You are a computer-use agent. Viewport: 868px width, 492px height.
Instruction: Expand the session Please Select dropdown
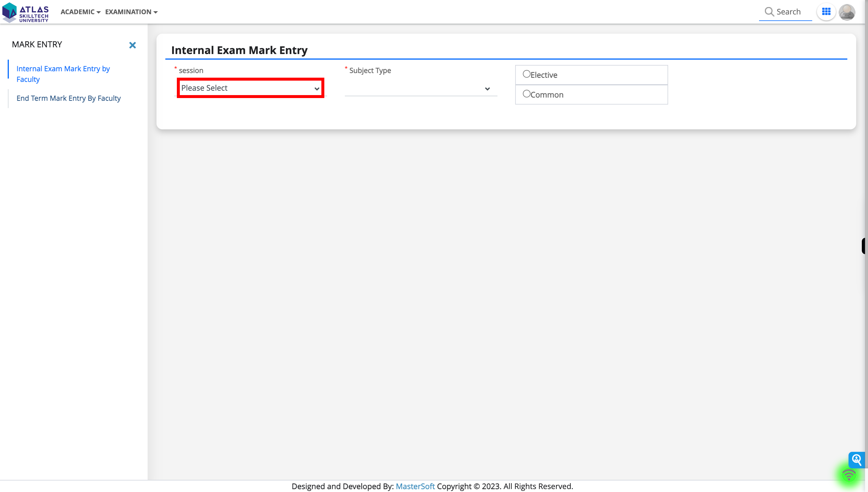(250, 88)
